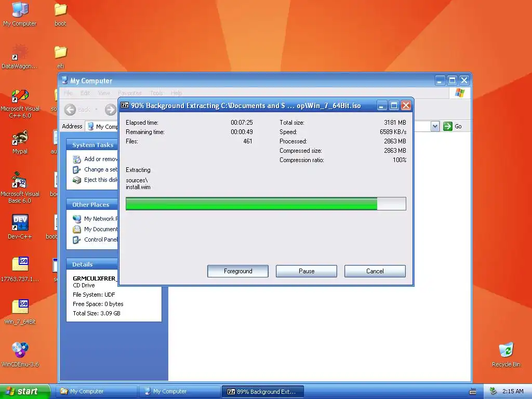This screenshot has width=532, height=399.
Task: Click the Control Panel icon in Other Places
Action: [77, 240]
